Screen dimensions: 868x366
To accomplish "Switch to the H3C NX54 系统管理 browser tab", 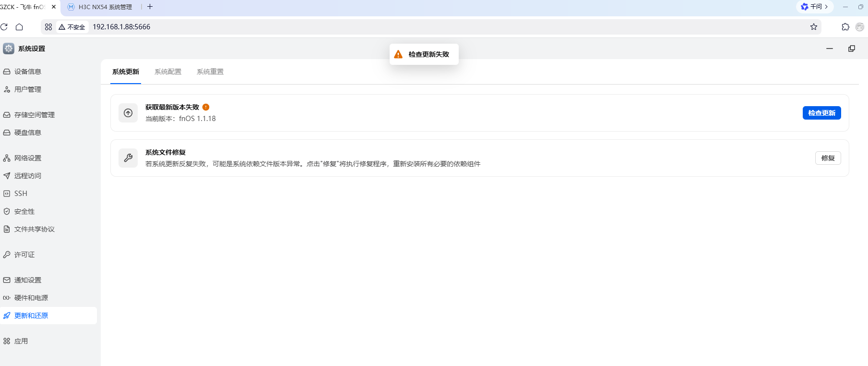I will pyautogui.click(x=100, y=7).
